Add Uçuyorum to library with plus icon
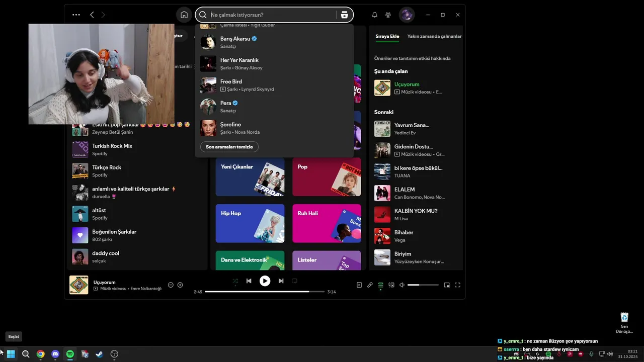Image resolution: width=644 pixels, height=362 pixels. point(180,285)
